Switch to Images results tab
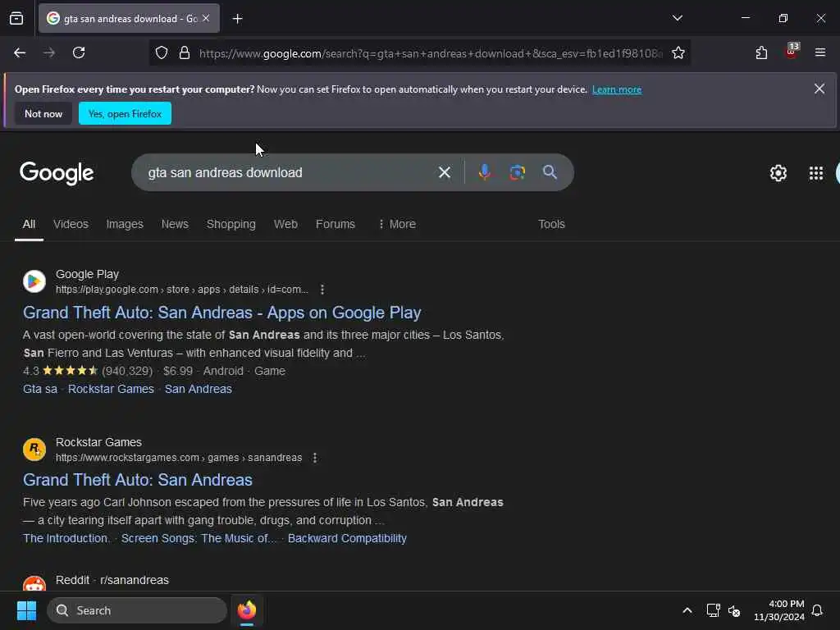This screenshot has height=630, width=840. coord(125,224)
